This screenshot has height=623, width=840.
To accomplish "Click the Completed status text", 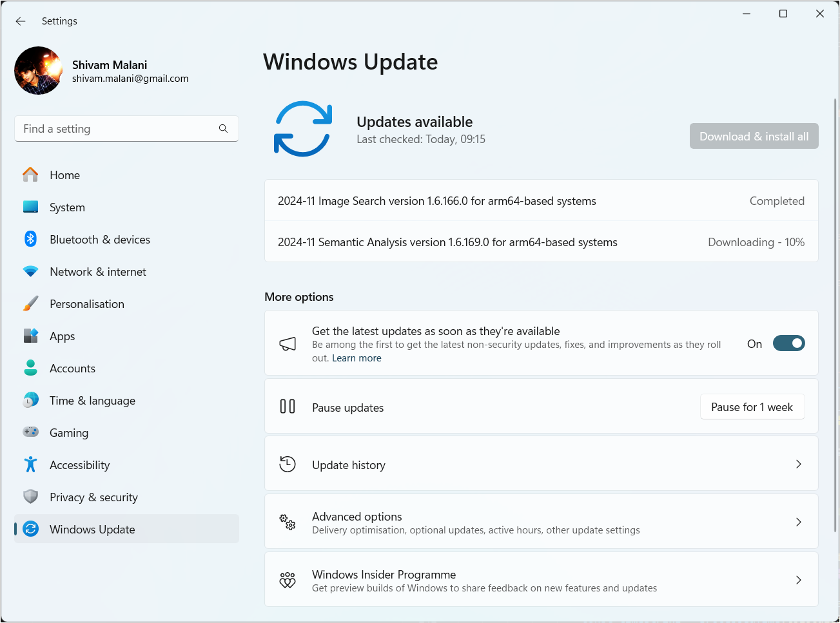I will point(777,201).
